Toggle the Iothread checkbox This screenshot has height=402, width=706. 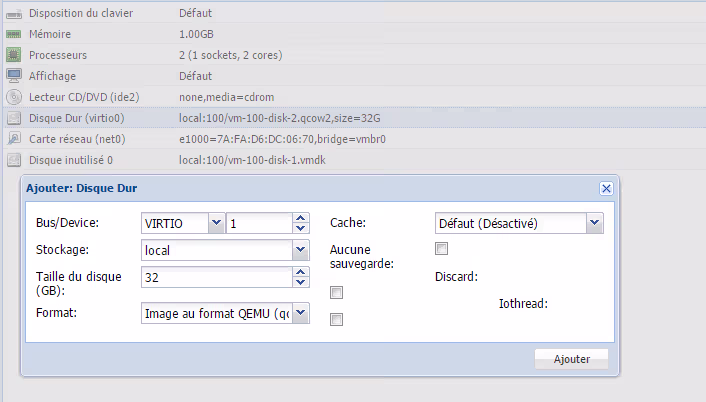point(337,320)
